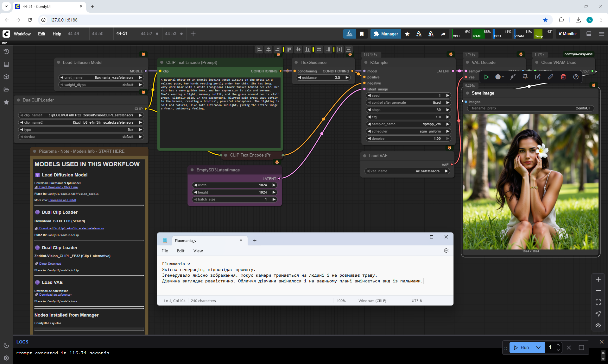
Task: Click the green play icon in node toolbar
Action: coord(486,77)
